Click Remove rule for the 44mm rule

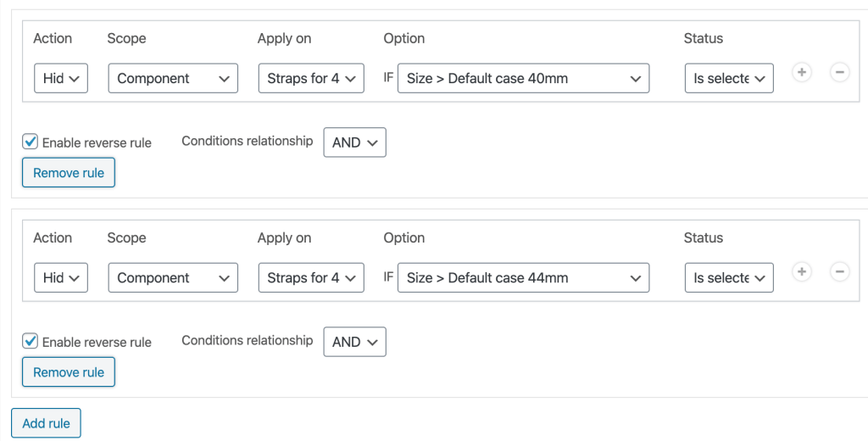click(69, 372)
